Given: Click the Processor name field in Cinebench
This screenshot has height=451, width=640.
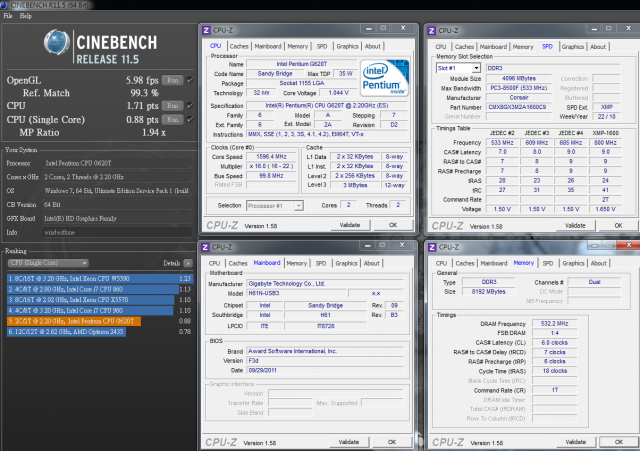Looking at the screenshot, I should (117, 163).
